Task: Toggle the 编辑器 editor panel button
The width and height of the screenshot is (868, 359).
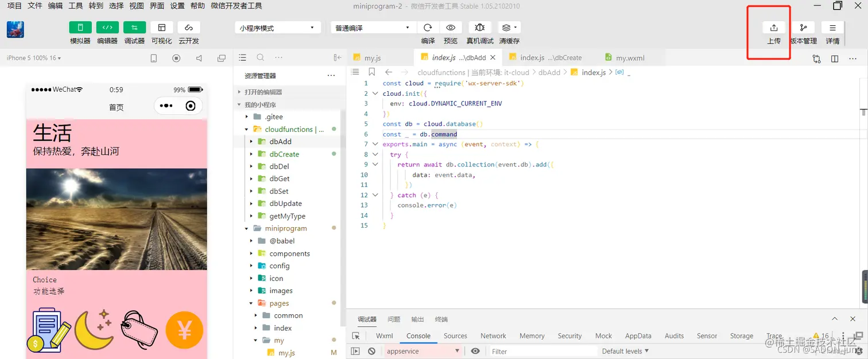Action: click(107, 28)
